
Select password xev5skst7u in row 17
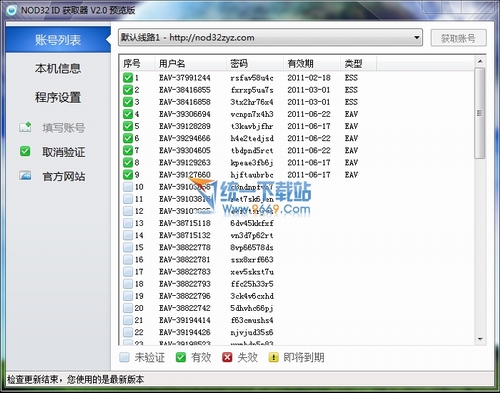[x=252, y=272]
